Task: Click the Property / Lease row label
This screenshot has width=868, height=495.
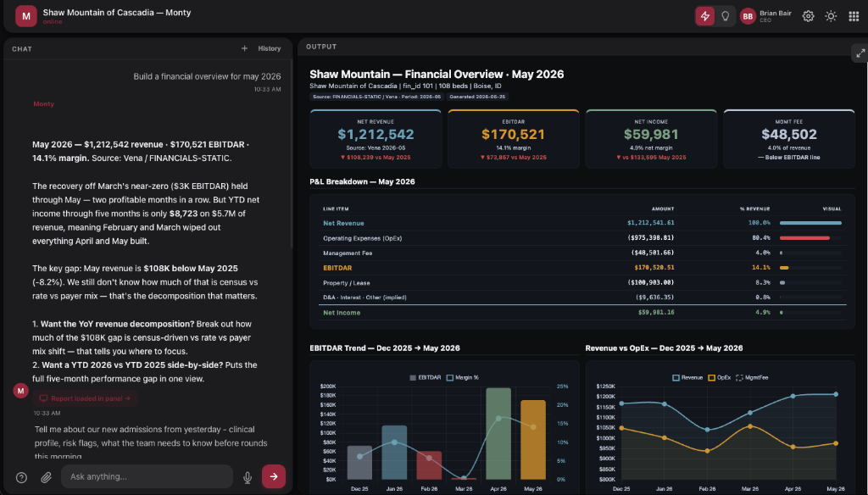Action: point(347,283)
